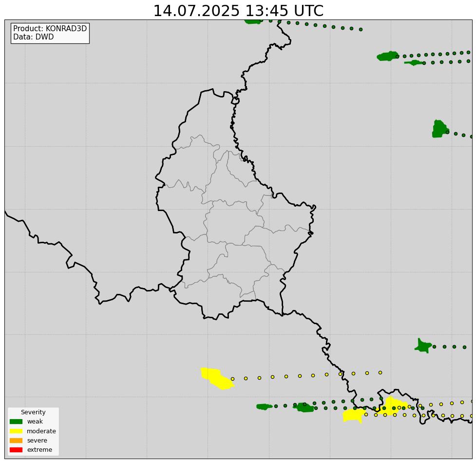Screen dimensions: 476x463
Task: Select the red "extreme" legend swatch
Action: [16, 450]
